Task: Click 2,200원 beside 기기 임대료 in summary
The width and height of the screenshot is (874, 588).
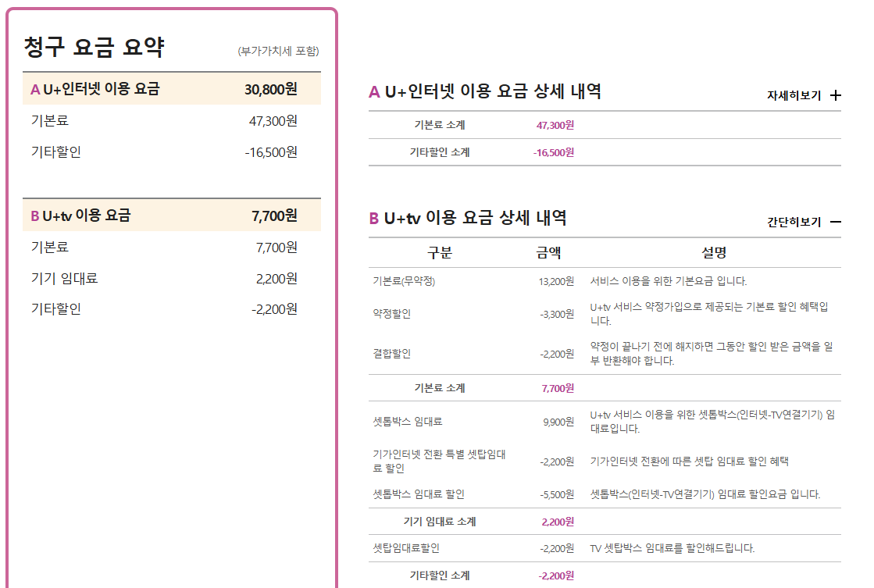Action: 276,279
